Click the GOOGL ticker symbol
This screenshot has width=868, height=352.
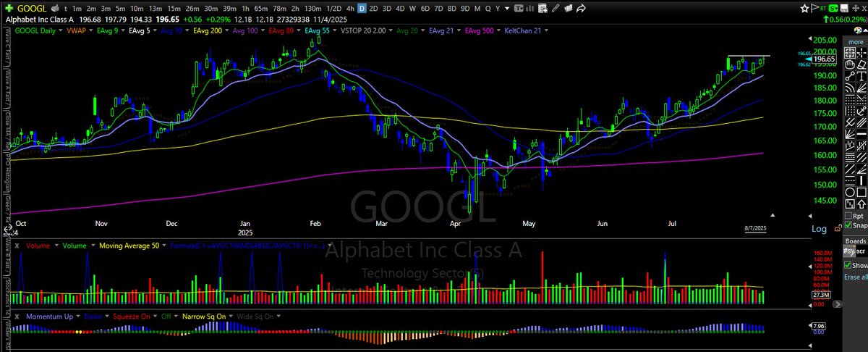pos(32,8)
